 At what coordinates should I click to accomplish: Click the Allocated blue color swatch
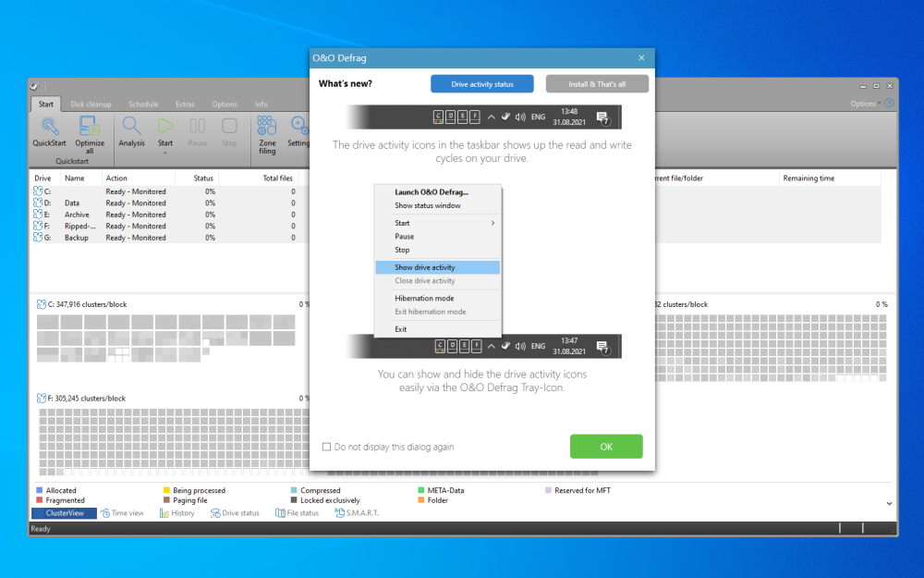(40, 490)
